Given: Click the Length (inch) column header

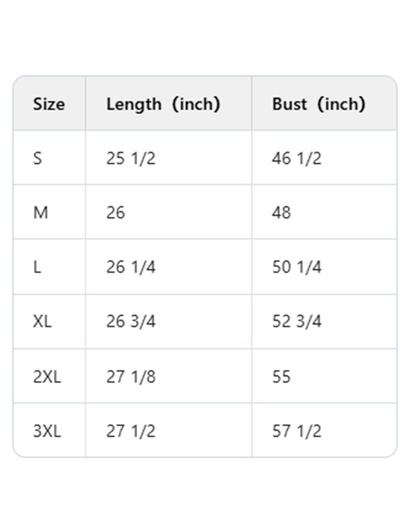Looking at the screenshot, I should click(163, 104).
